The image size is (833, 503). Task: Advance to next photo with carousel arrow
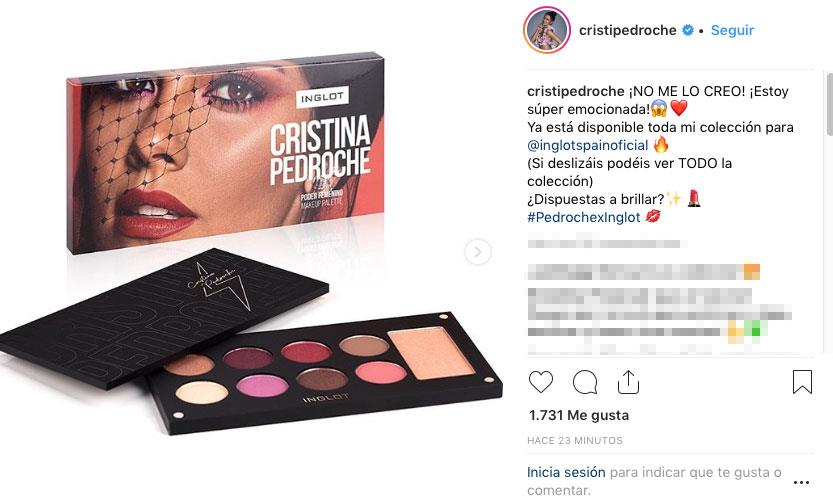[478, 252]
